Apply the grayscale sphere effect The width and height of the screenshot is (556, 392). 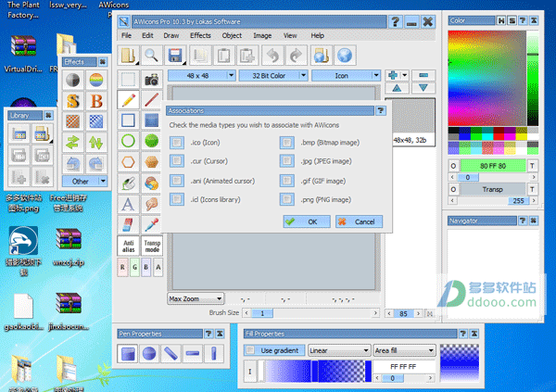coord(73,81)
